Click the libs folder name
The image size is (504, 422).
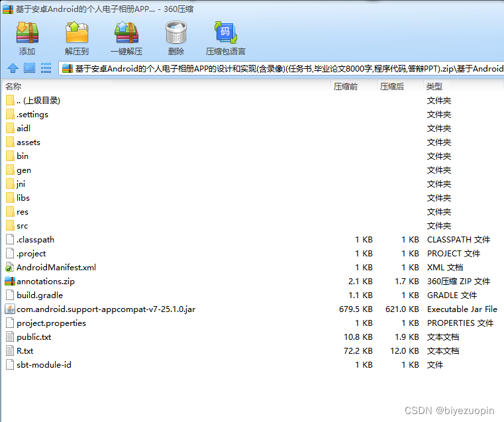click(x=23, y=197)
